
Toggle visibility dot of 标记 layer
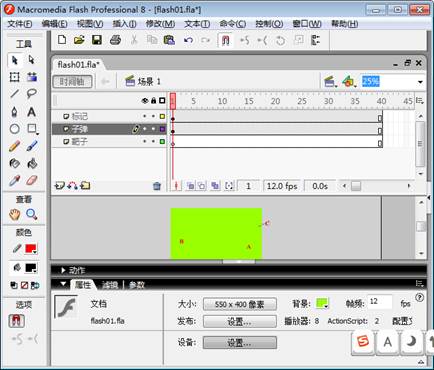[145, 116]
